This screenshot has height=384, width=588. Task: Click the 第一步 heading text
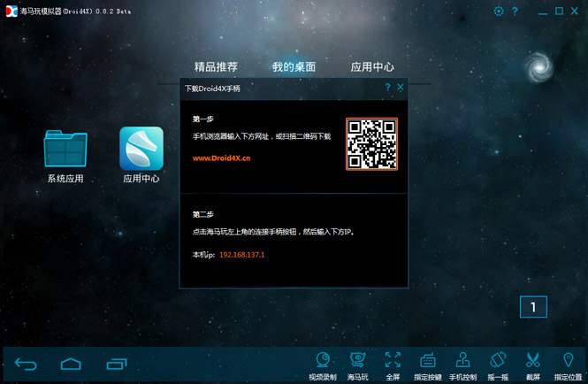202,119
